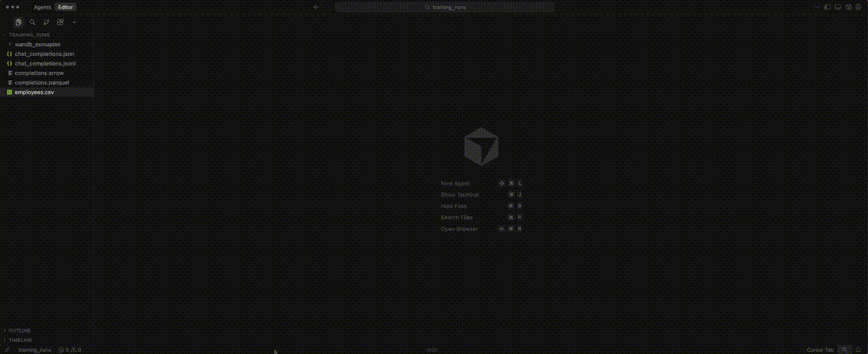868x354 pixels.
Task: Expand the TIMELINE section
Action: pos(47,340)
